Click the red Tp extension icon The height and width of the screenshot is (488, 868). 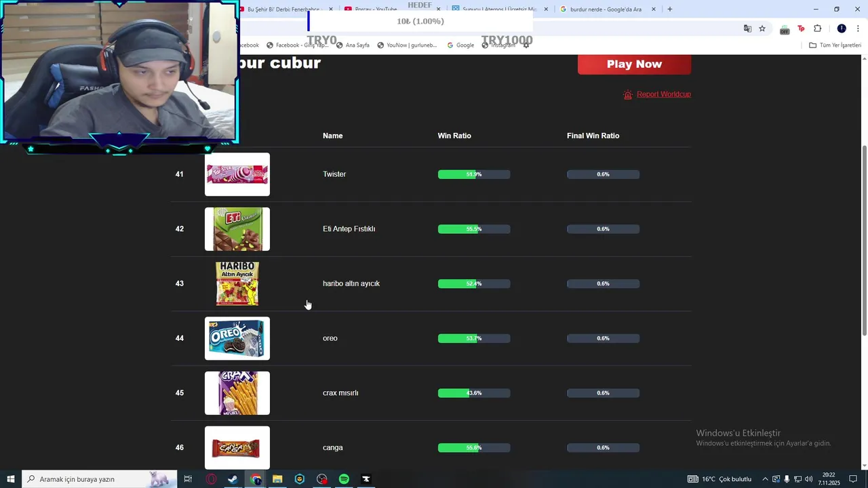tap(801, 28)
